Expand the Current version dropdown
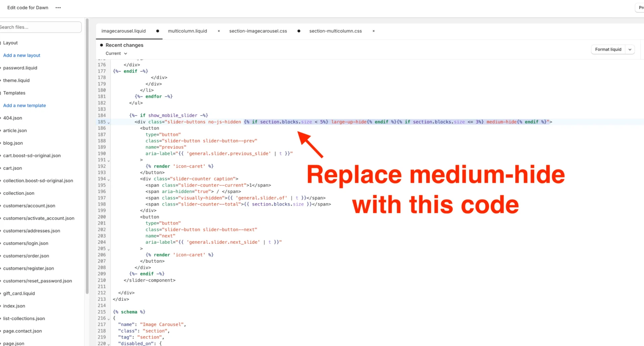The height and width of the screenshot is (346, 644). click(x=116, y=54)
